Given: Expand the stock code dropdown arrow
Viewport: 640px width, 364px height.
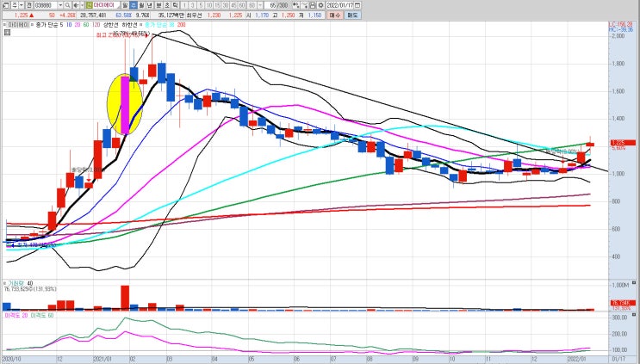Looking at the screenshot, I should click(x=60, y=5).
